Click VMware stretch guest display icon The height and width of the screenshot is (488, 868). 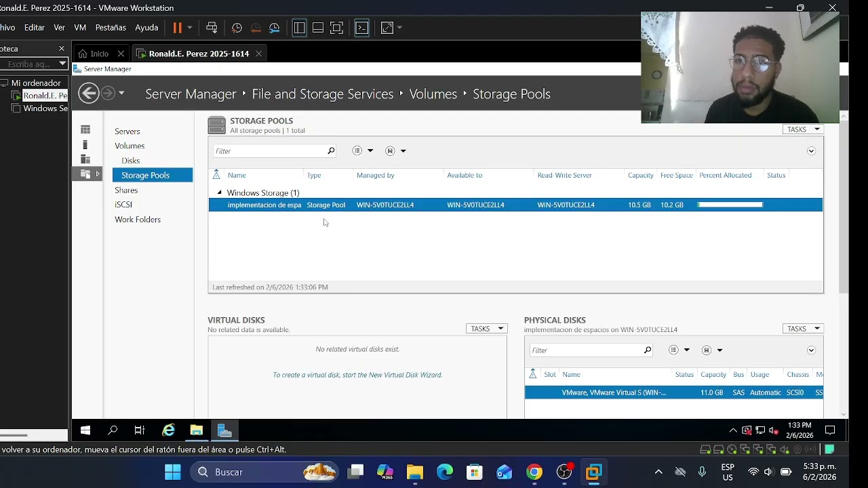point(387,28)
